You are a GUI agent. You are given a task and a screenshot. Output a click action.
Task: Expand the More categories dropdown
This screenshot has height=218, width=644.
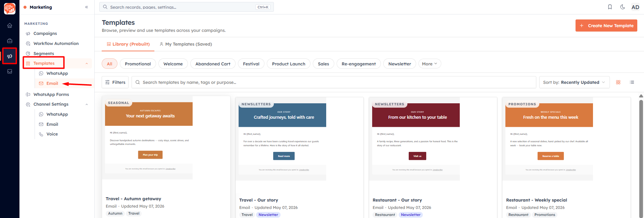coord(430,64)
